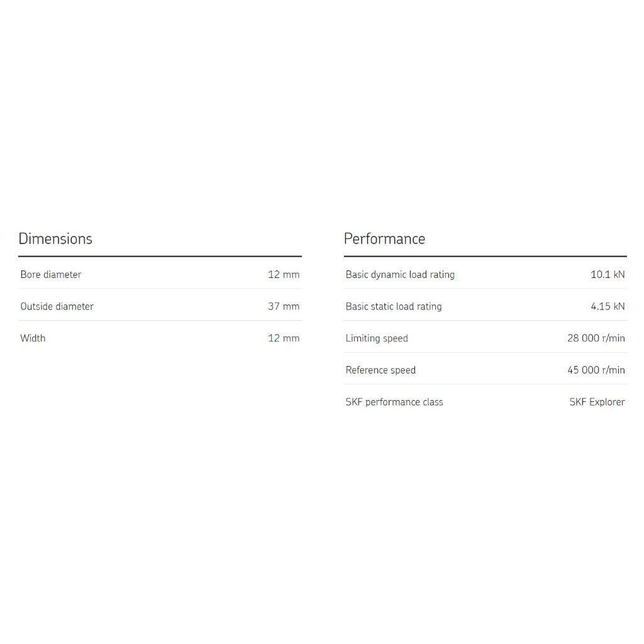The width and height of the screenshot is (644, 644).
Task: Click the Reference speed label
Action: coord(380,370)
